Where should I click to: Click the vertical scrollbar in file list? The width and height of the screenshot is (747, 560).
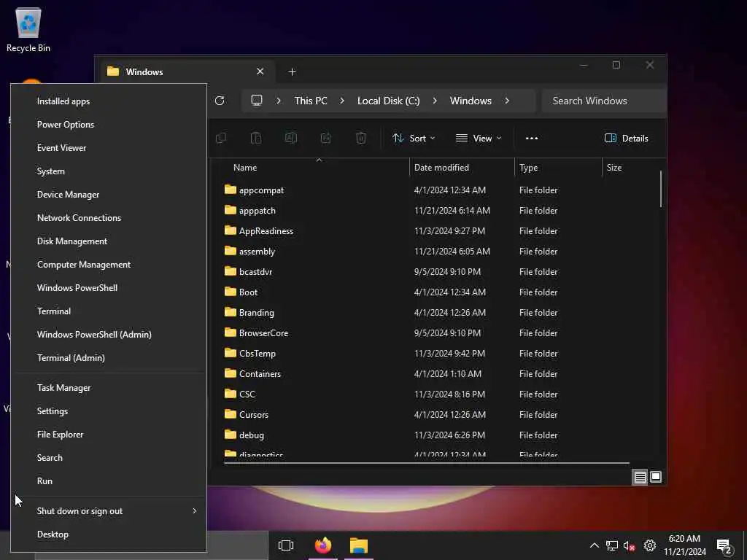click(x=661, y=189)
